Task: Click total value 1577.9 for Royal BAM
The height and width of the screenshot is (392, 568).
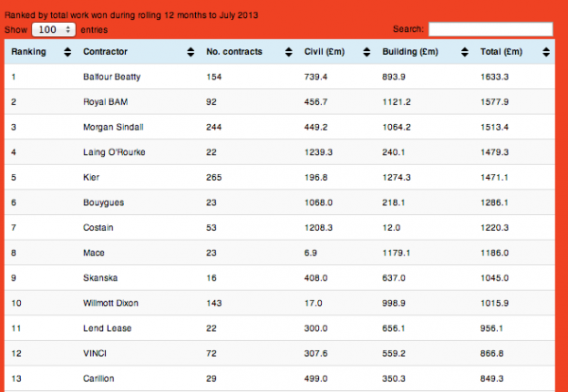Action: [x=494, y=102]
